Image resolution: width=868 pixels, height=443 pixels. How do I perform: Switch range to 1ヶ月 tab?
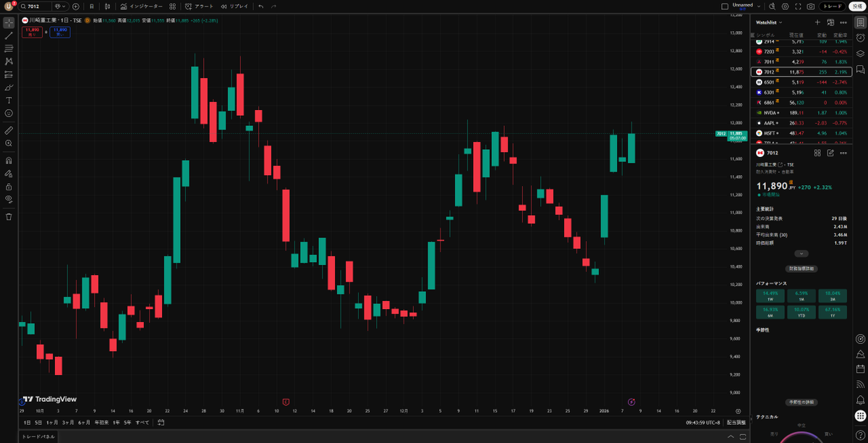tap(52, 422)
